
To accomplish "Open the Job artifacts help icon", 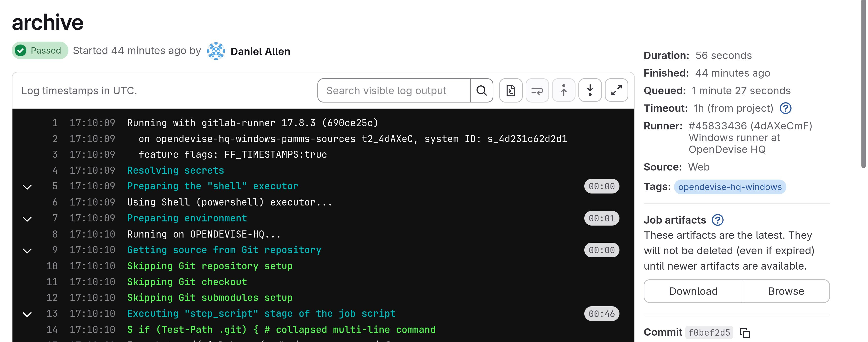I will click(x=718, y=220).
